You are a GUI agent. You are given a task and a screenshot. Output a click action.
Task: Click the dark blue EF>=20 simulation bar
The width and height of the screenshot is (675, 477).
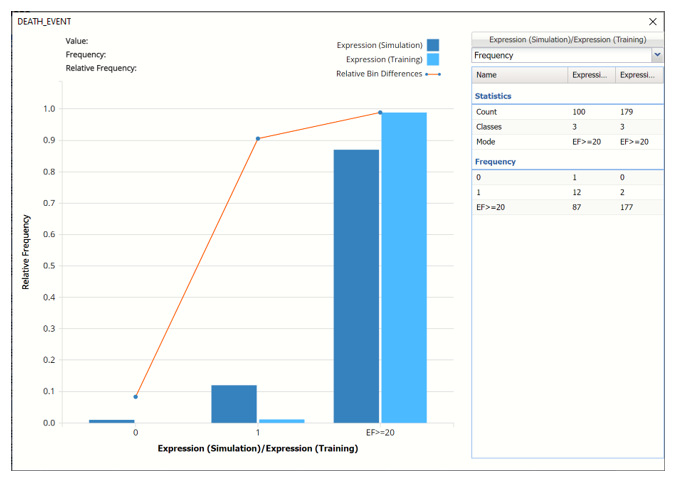tap(356, 286)
